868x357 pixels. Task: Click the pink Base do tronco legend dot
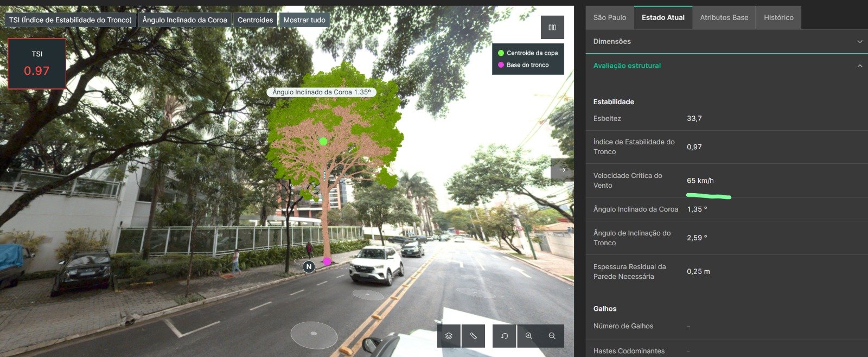[x=501, y=65]
